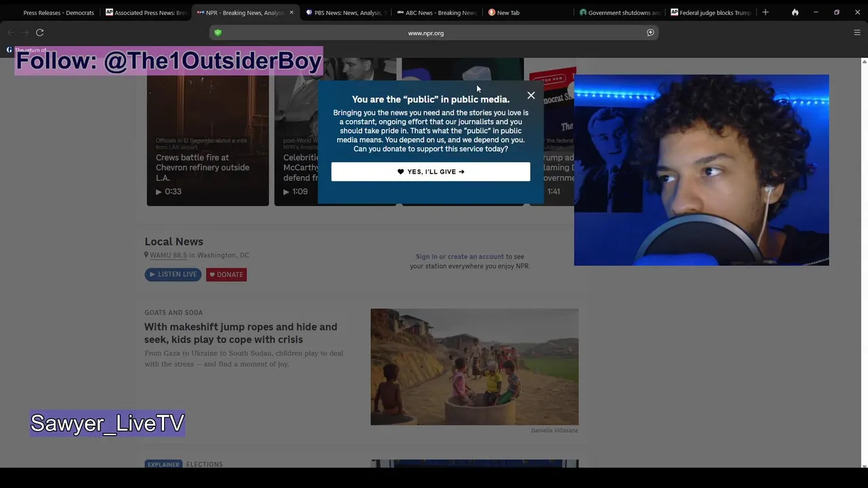Viewport: 868px width, 488px height.
Task: Close the NPR tab
Action: [292, 12]
